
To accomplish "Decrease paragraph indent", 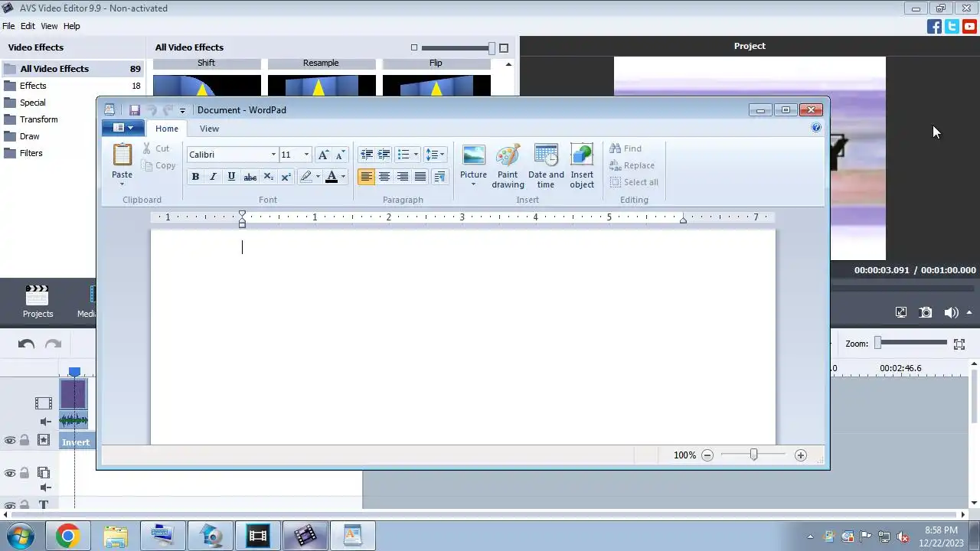I will (366, 155).
